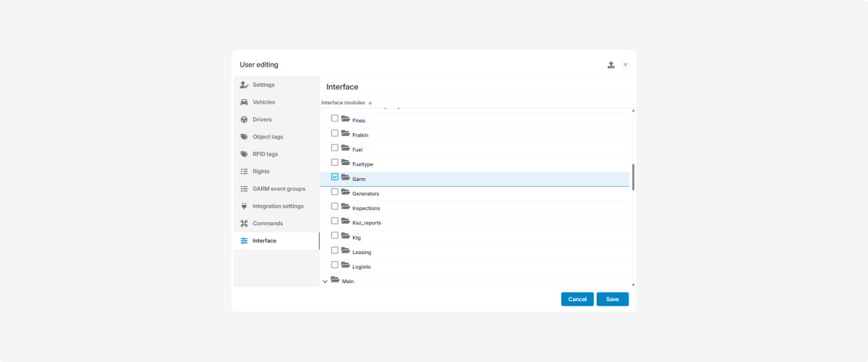Viewport: 868px width, 362px height.
Task: Uncheck the Garm module checkbox
Action: 335,177
